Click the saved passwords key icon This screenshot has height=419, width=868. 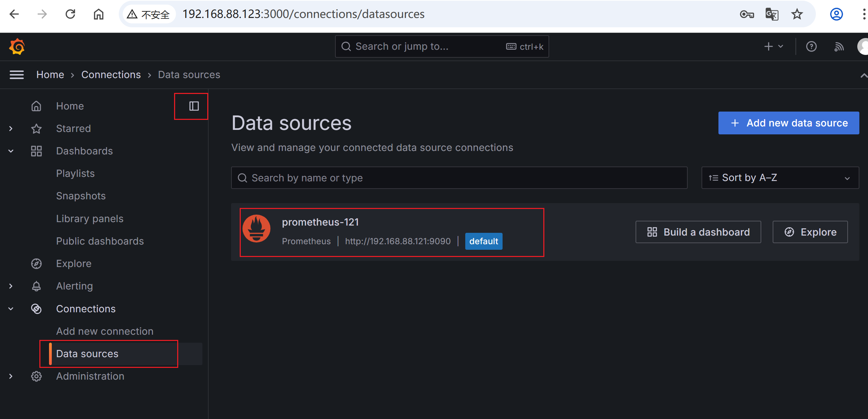coord(747,14)
